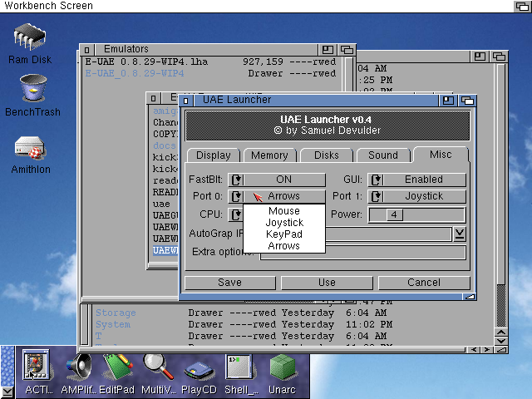Click the Emulators window close gadget

click(x=86, y=50)
